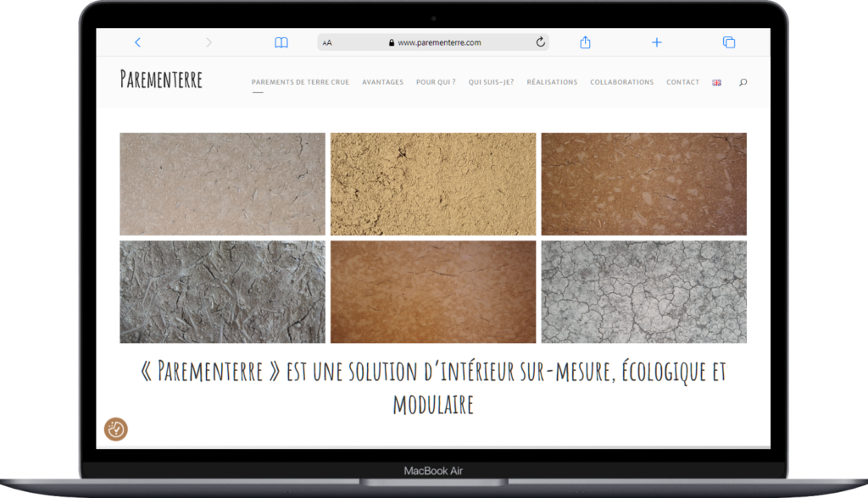Click the Safari back arrow
The width and height of the screenshot is (868, 498).
click(137, 42)
